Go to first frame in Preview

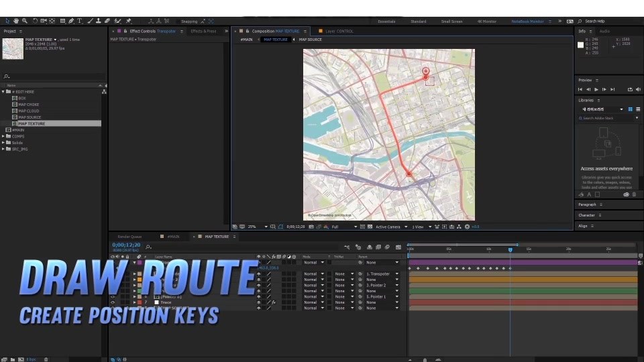pos(580,89)
